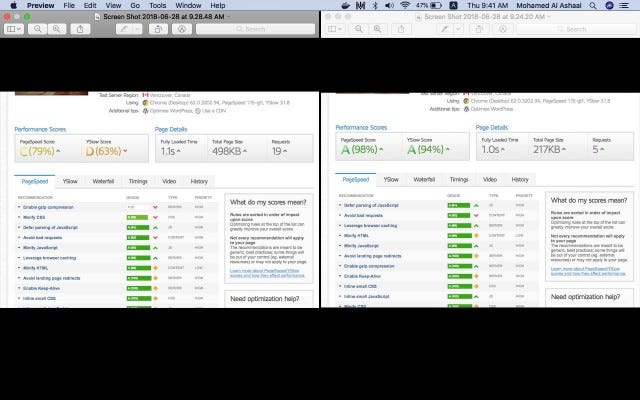Zoom in on the 9.28.48 AM screenshot window
The height and width of the screenshot is (400, 640).
[x=56, y=29]
